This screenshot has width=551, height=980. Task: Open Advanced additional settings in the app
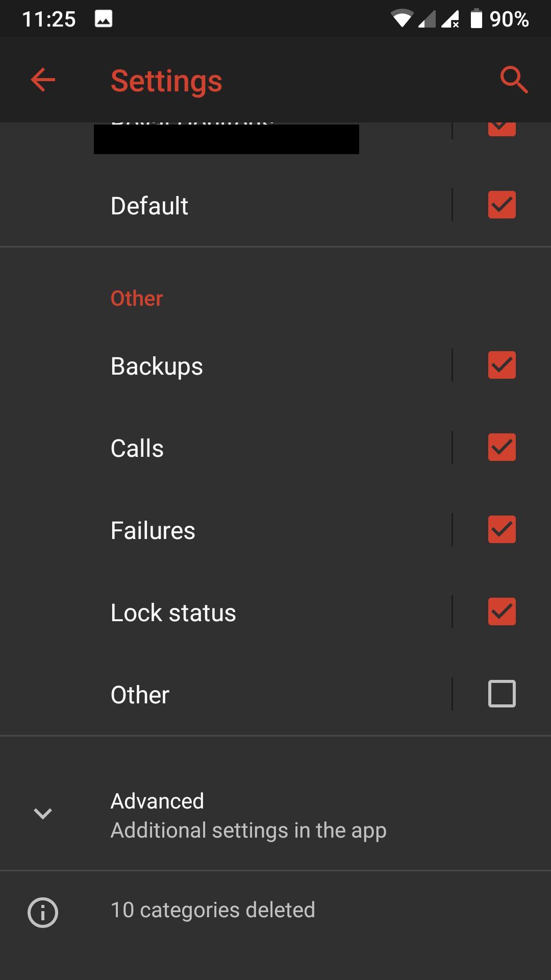248,815
